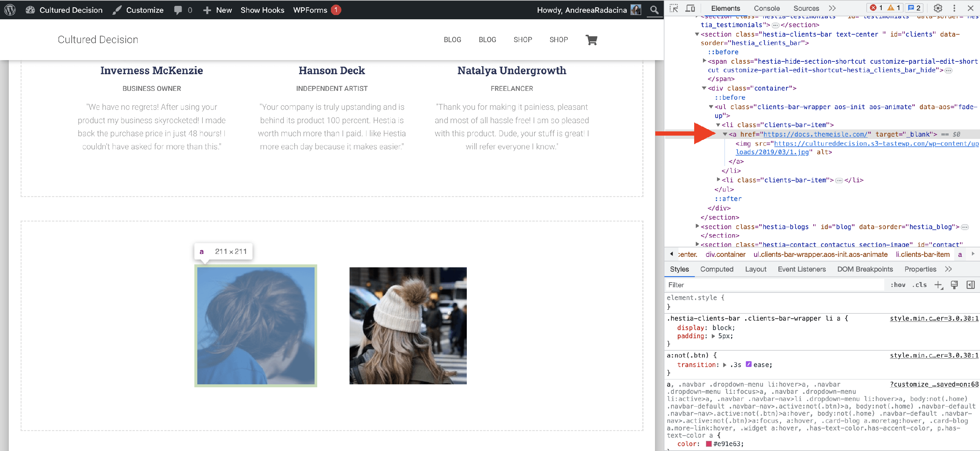Expand the hestia-blogs section node
The width and height of the screenshot is (980, 451).
click(697, 226)
